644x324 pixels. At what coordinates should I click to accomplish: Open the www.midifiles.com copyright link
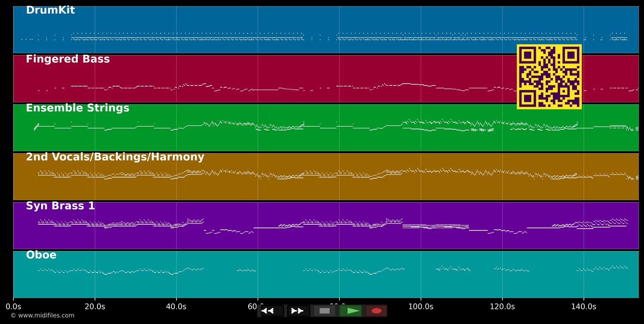pos(42,315)
